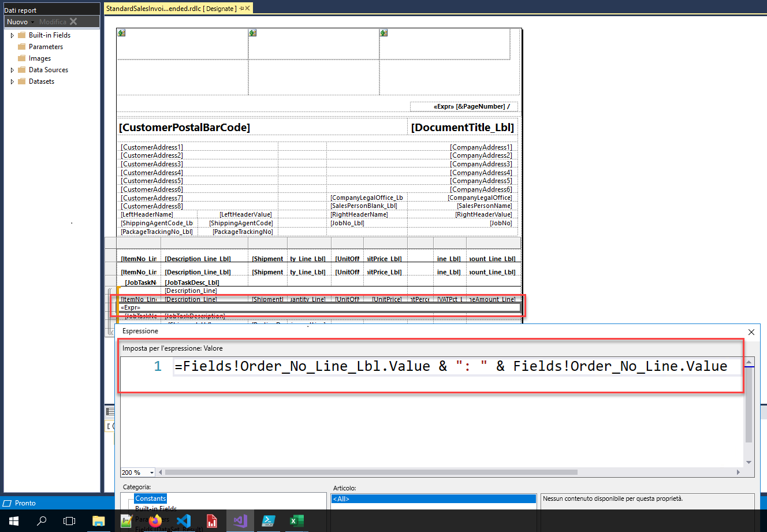Click the image placeholder icon in the leftmost header cell
The width and height of the screenshot is (767, 532).
[x=121, y=33]
